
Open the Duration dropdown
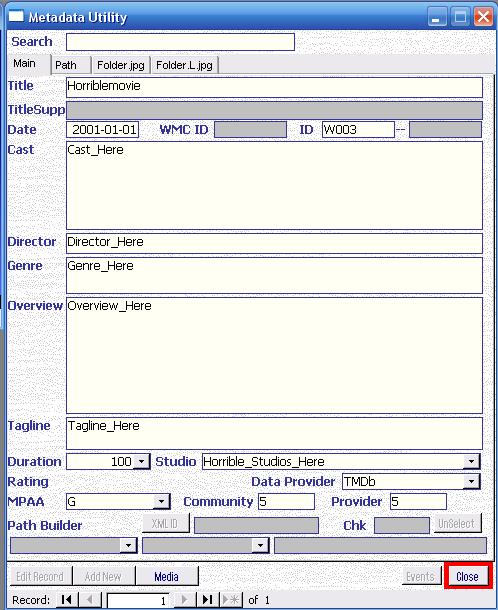coord(142,461)
